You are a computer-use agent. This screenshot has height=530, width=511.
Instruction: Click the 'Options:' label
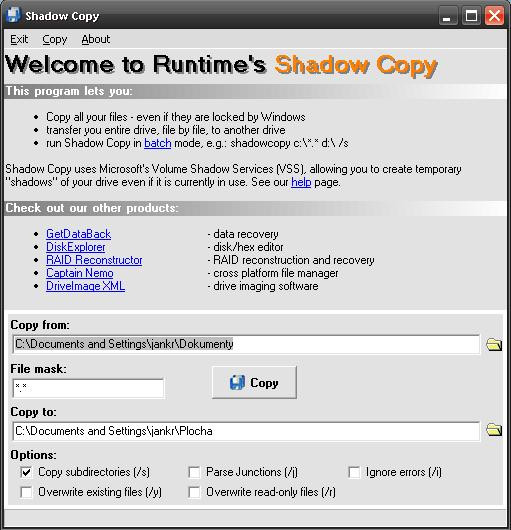[x=33, y=455]
